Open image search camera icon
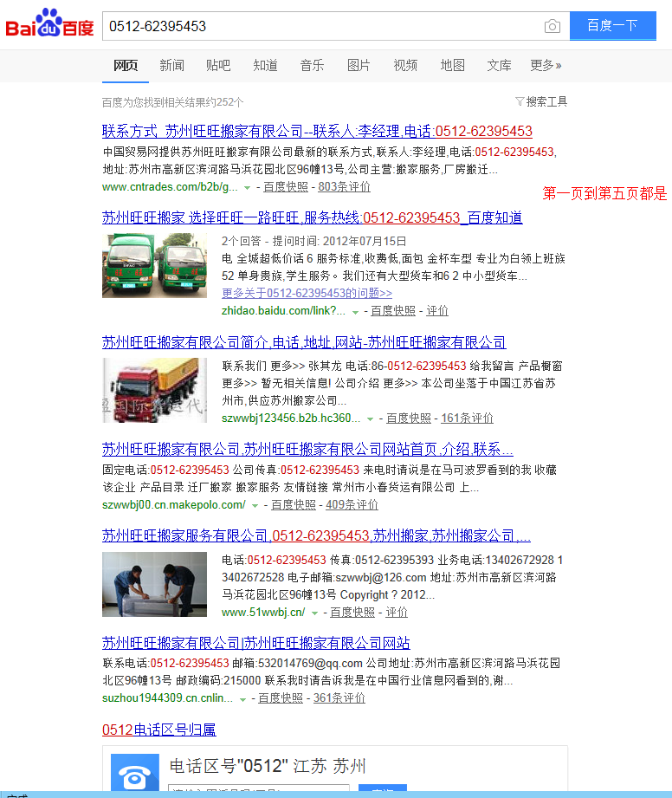This screenshot has height=798, width=672. [552, 26]
